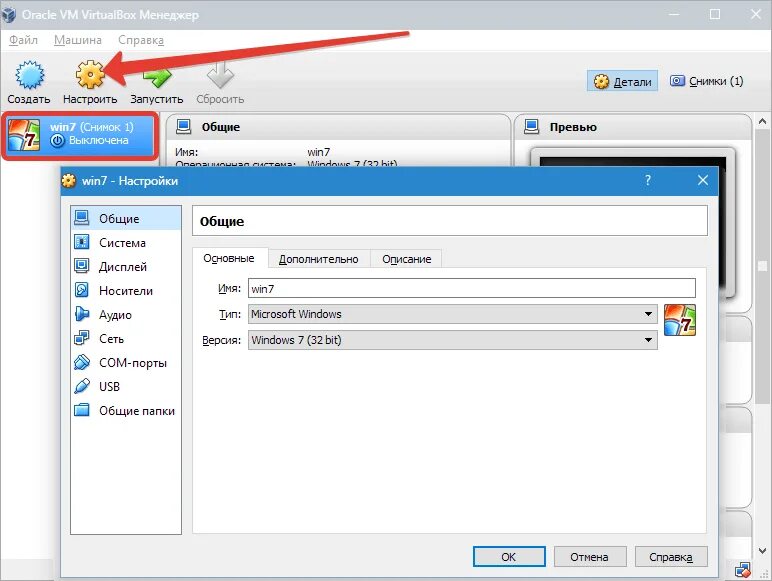Select Сеть category in settings sidebar

click(126, 339)
